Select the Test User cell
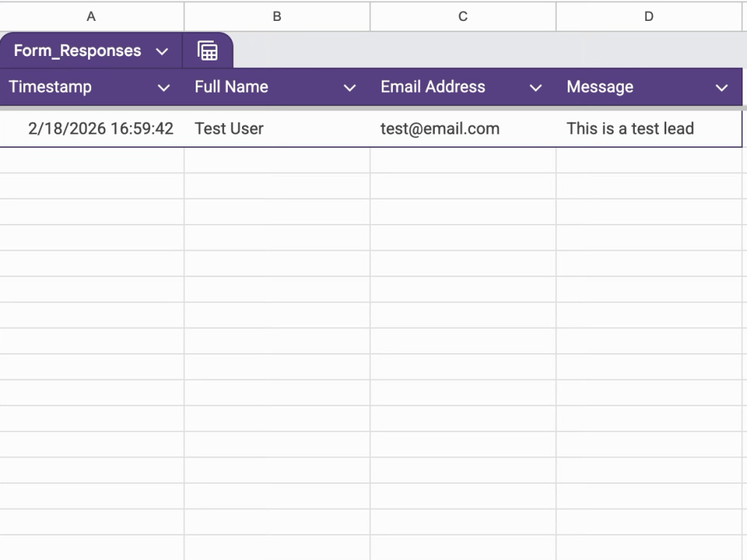747x560 pixels. [277, 128]
